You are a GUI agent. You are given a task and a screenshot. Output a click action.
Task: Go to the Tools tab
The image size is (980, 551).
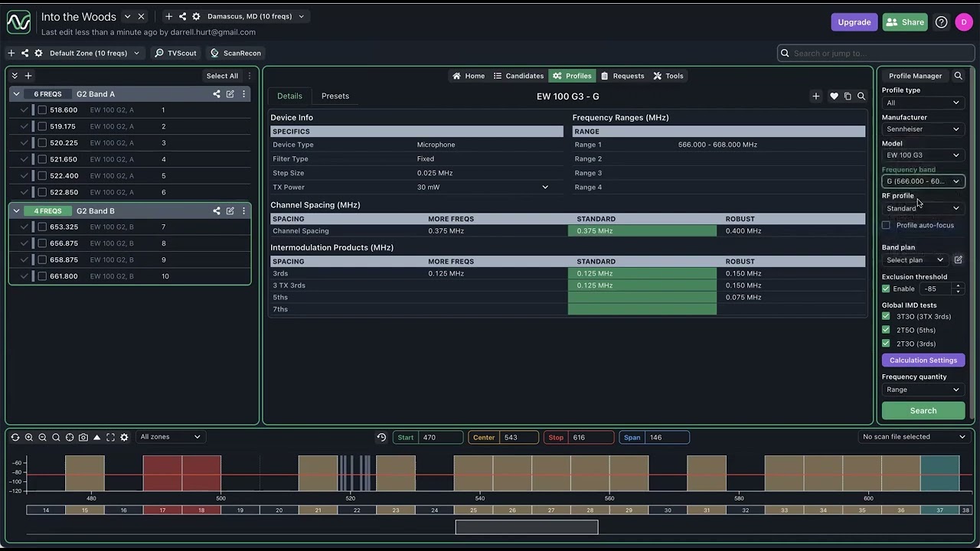(x=668, y=76)
